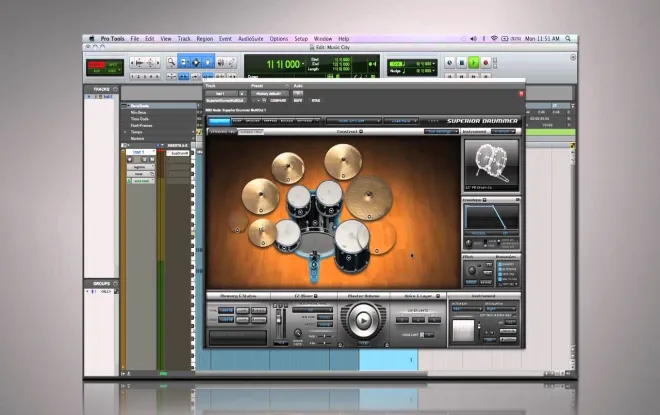Open the Setup menu

point(301,38)
